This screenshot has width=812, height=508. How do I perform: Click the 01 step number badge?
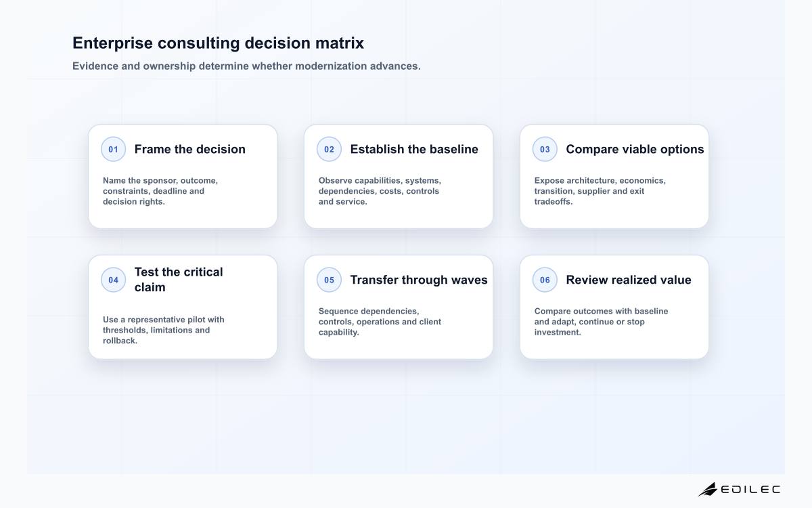pyautogui.click(x=113, y=150)
